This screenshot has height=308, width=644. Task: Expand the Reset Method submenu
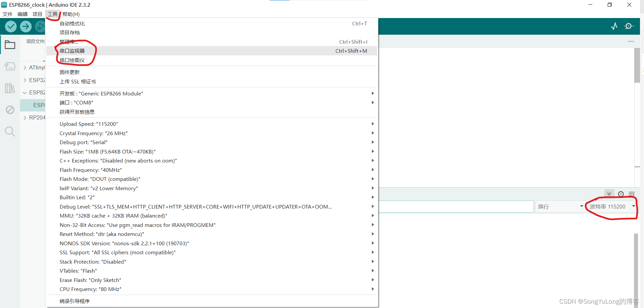pos(212,234)
